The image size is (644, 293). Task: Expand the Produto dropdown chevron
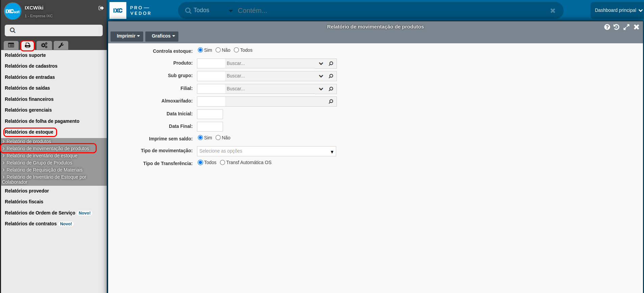point(321,64)
